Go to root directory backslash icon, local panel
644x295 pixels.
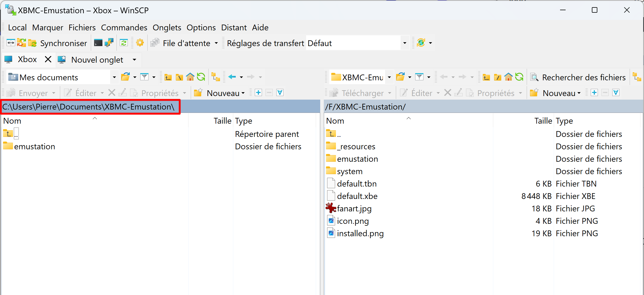tap(179, 77)
